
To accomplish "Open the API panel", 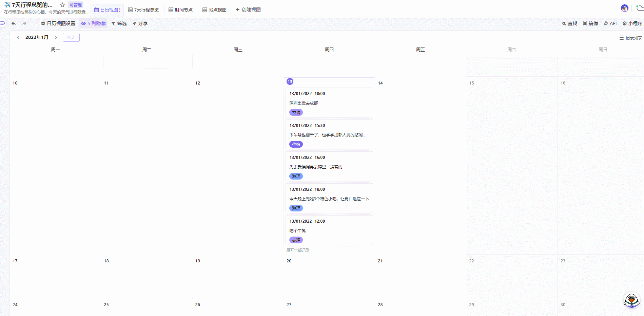I will (610, 23).
